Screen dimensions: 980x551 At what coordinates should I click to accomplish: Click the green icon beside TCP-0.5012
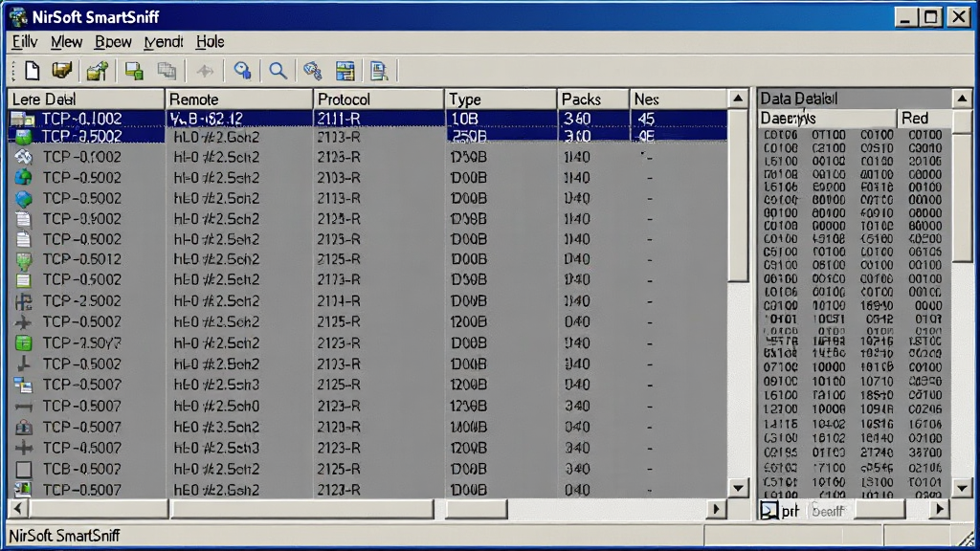(23, 260)
